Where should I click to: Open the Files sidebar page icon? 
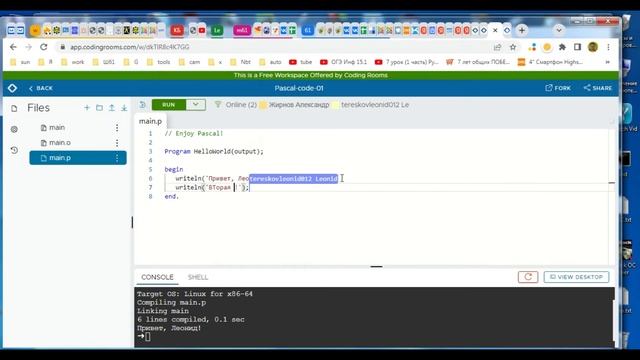[x=14, y=108]
